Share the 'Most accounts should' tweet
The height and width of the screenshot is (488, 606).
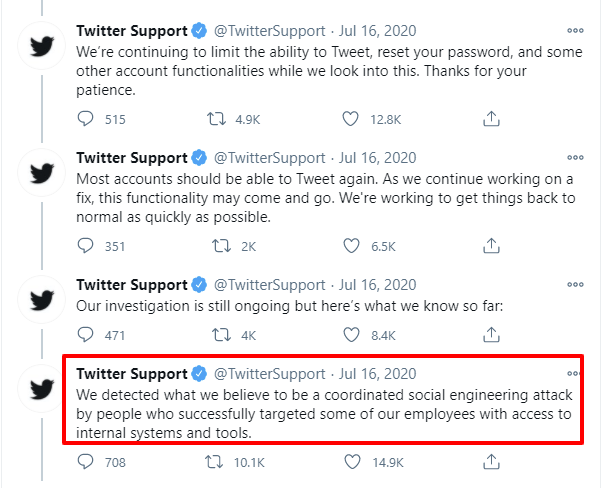[491, 246]
